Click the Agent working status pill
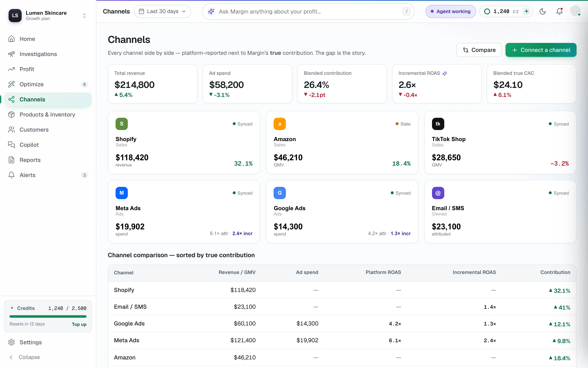The width and height of the screenshot is (588, 368). coord(450,11)
